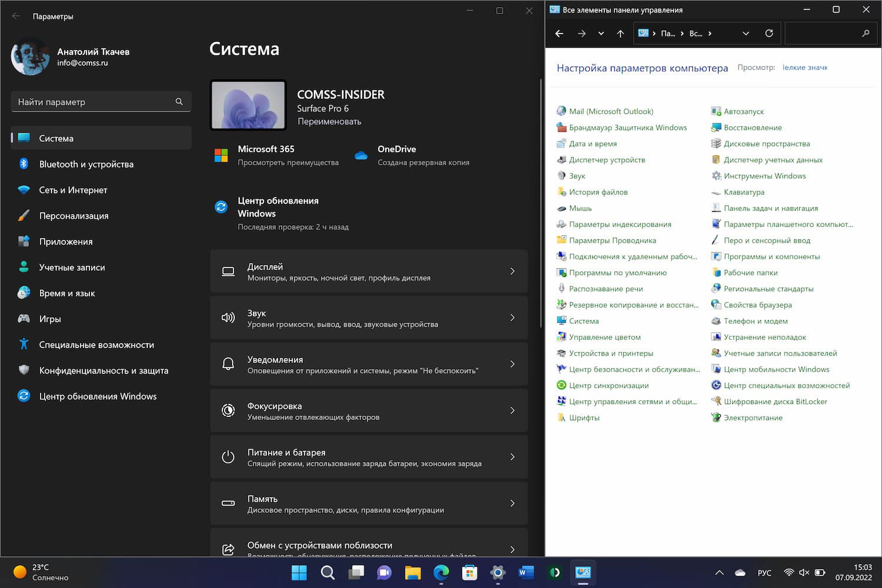Open Шифрование диска BitLocker link

coord(775,402)
